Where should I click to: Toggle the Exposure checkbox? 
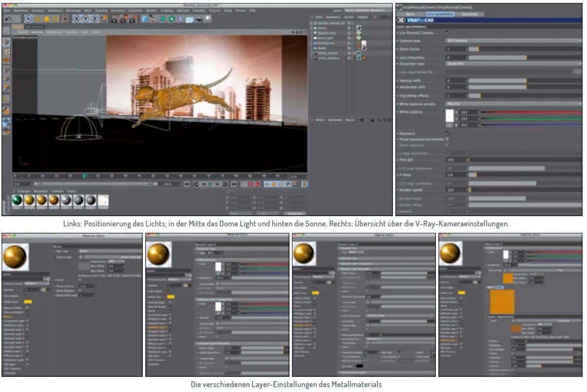(447, 133)
